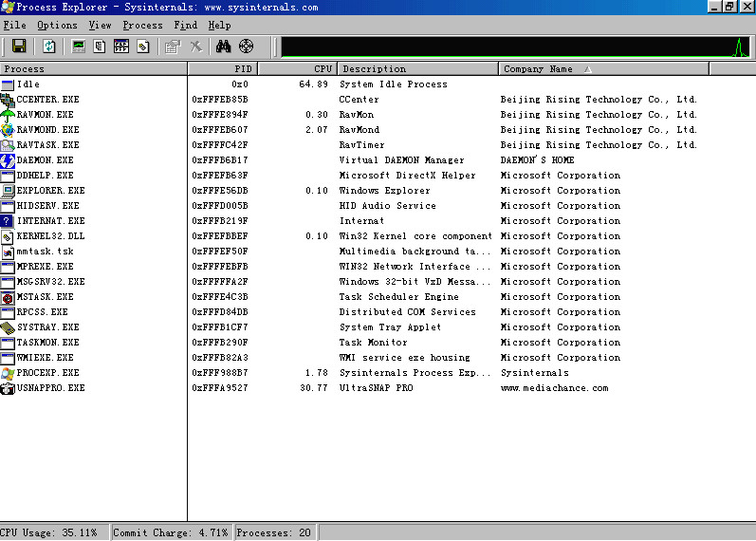The image size is (756, 541).
Task: Click the Commit Charge status bar entry
Action: pyautogui.click(x=170, y=532)
